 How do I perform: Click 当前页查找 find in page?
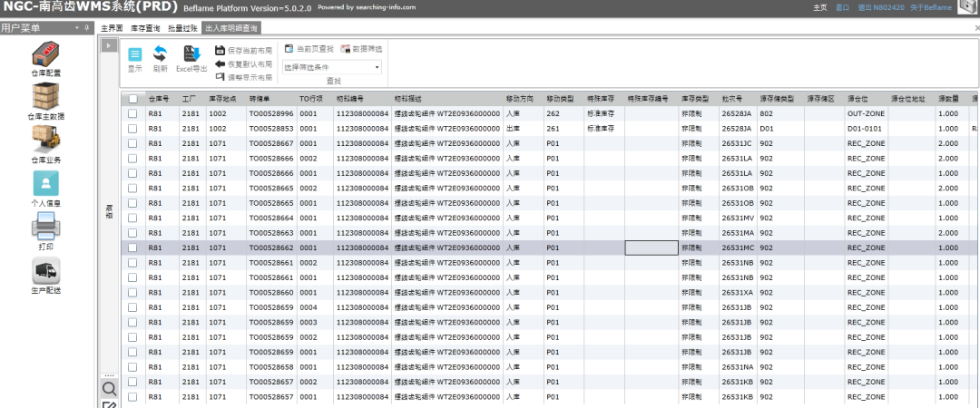pos(309,49)
